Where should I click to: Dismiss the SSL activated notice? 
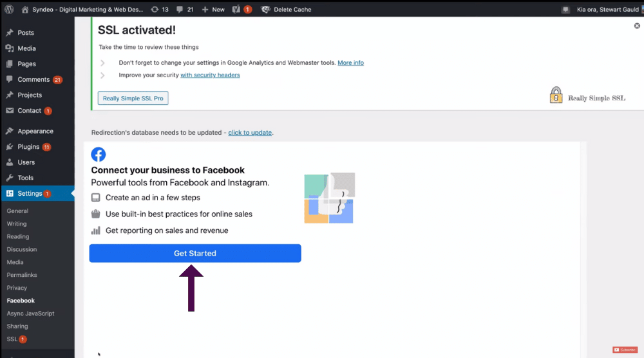click(637, 26)
